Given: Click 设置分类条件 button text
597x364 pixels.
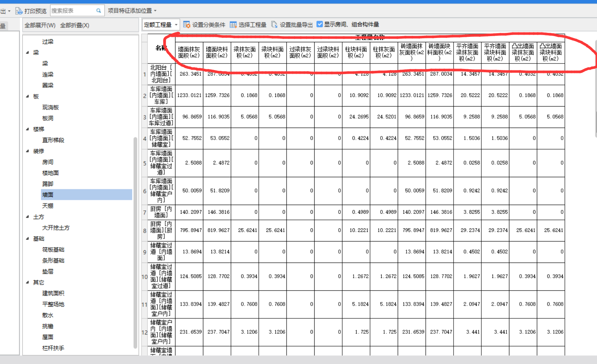Looking at the screenshot, I should point(209,25).
